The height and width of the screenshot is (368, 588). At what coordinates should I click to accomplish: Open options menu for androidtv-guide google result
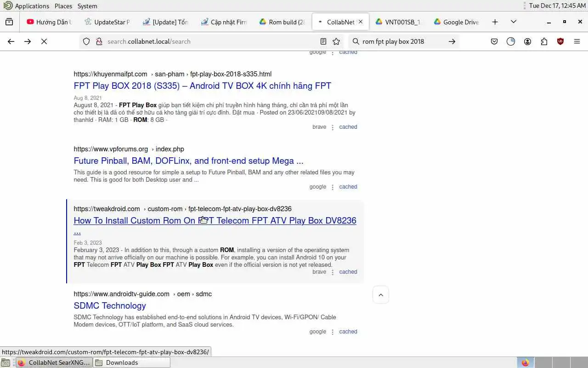pos(333,332)
